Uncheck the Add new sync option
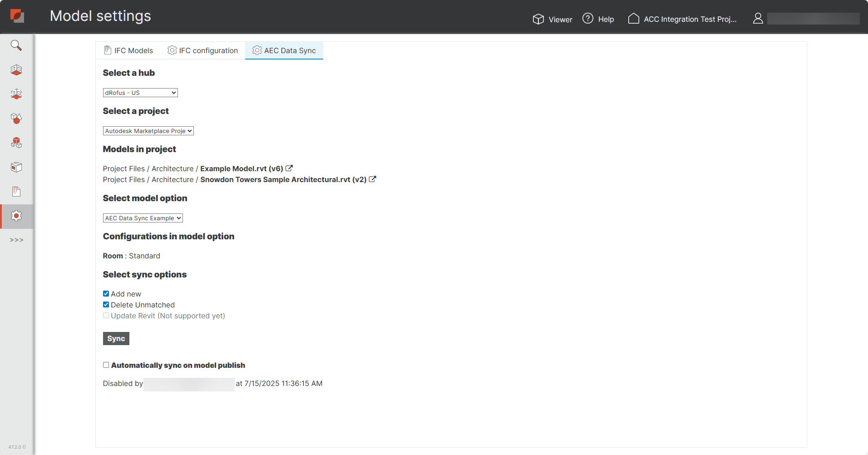Screen dimensions: 868x455 (x=106, y=294)
